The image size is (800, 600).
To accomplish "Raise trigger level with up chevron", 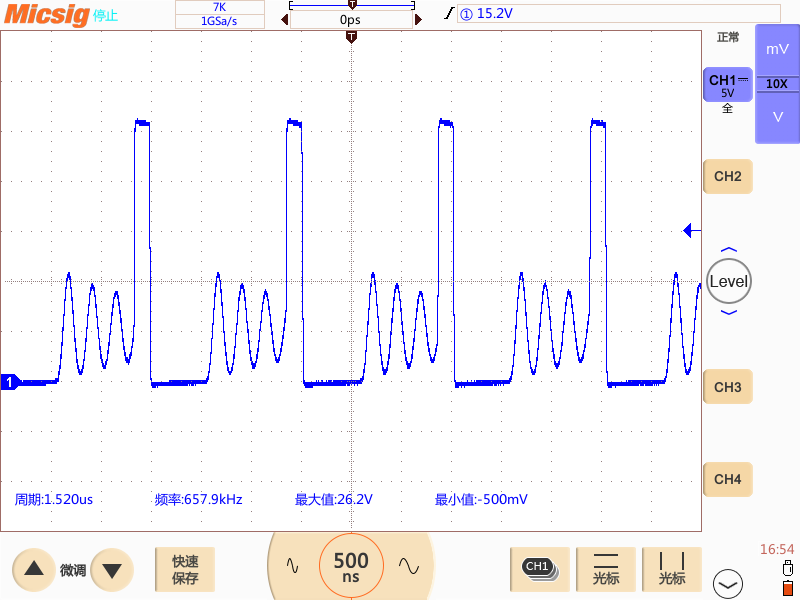I will [729, 250].
